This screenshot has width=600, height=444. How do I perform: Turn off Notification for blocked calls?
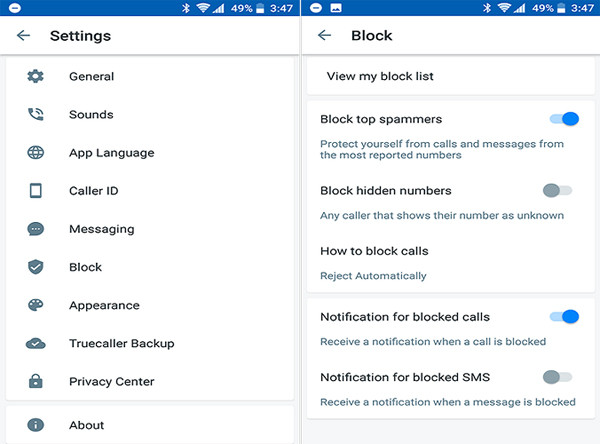[x=563, y=317]
